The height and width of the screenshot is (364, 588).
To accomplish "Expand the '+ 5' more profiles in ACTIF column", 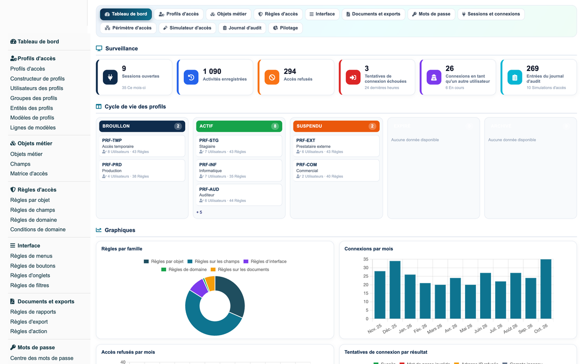I will pos(199,212).
